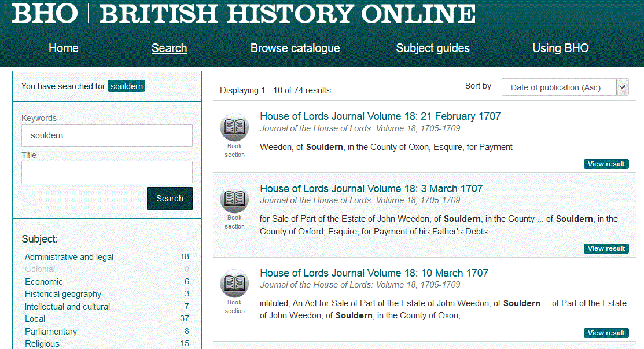Click the book icon for 21 February 1707 result
The height and width of the screenshot is (349, 644).
pyautogui.click(x=234, y=127)
